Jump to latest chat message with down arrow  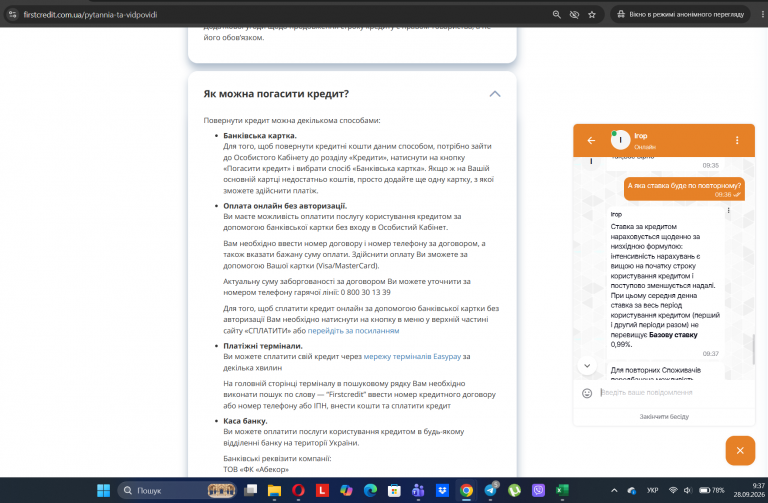[587, 365]
